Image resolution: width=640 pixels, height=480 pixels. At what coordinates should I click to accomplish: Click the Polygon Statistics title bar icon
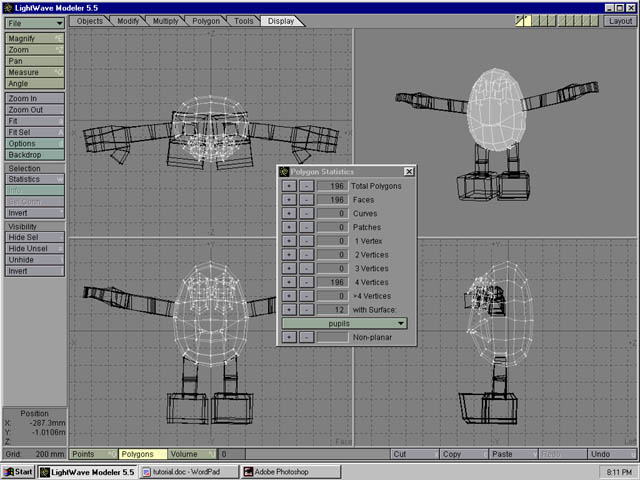pos(284,172)
